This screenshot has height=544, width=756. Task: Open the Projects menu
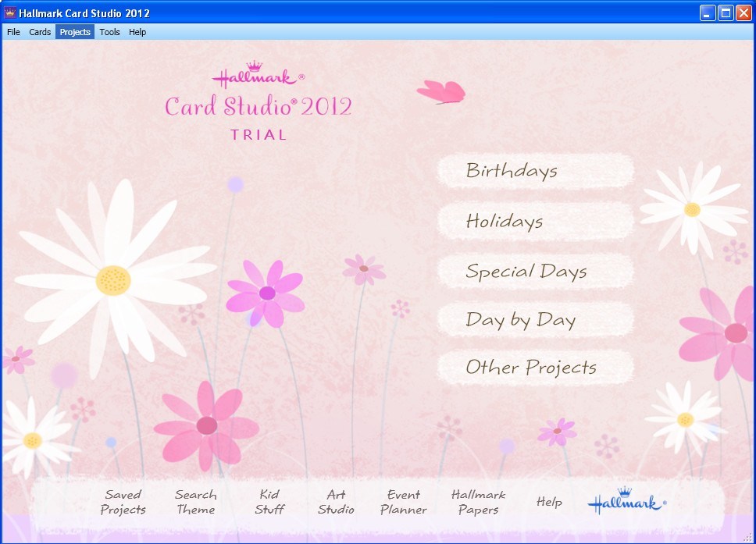75,32
